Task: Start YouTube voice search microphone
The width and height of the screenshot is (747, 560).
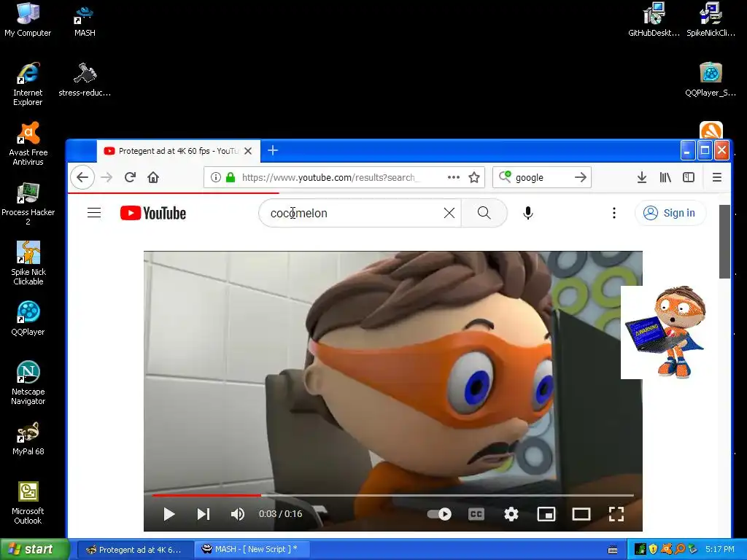Action: click(x=528, y=213)
